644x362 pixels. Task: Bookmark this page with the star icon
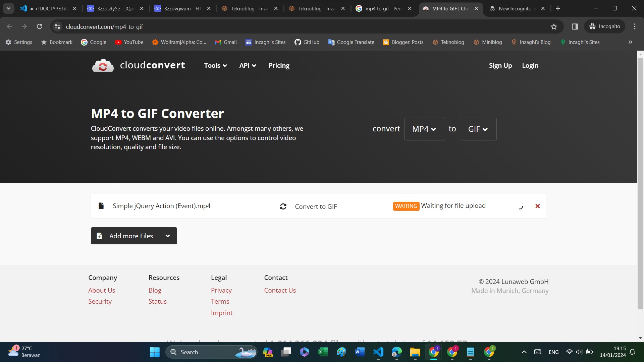point(554,26)
